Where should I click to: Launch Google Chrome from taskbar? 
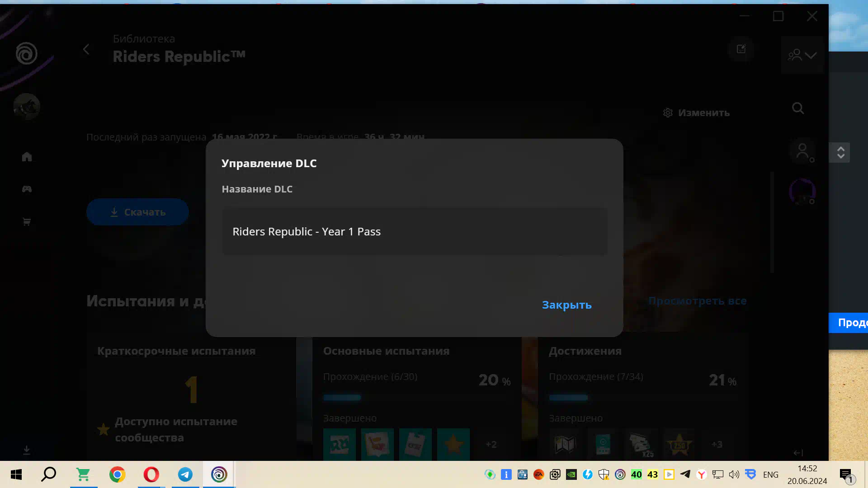tap(118, 474)
